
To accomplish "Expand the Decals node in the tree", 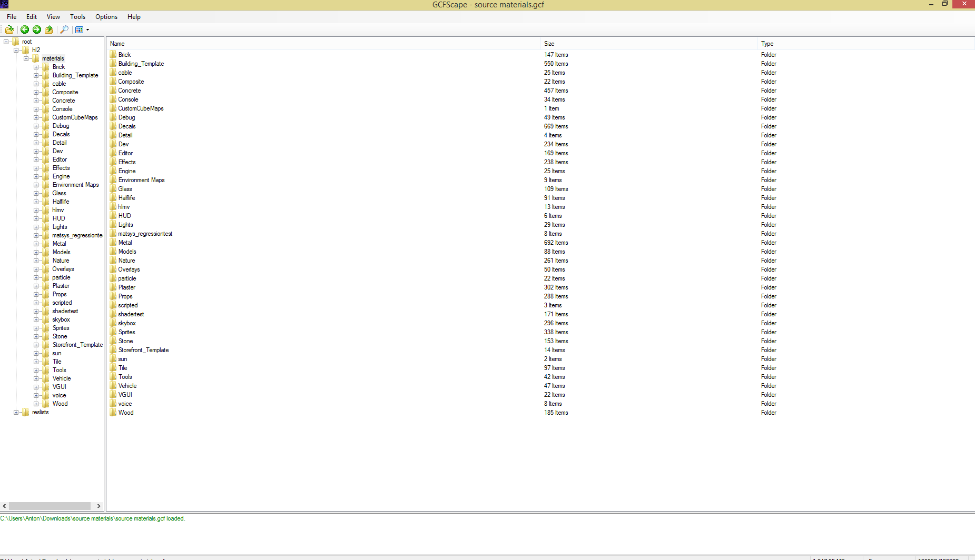I will point(36,134).
